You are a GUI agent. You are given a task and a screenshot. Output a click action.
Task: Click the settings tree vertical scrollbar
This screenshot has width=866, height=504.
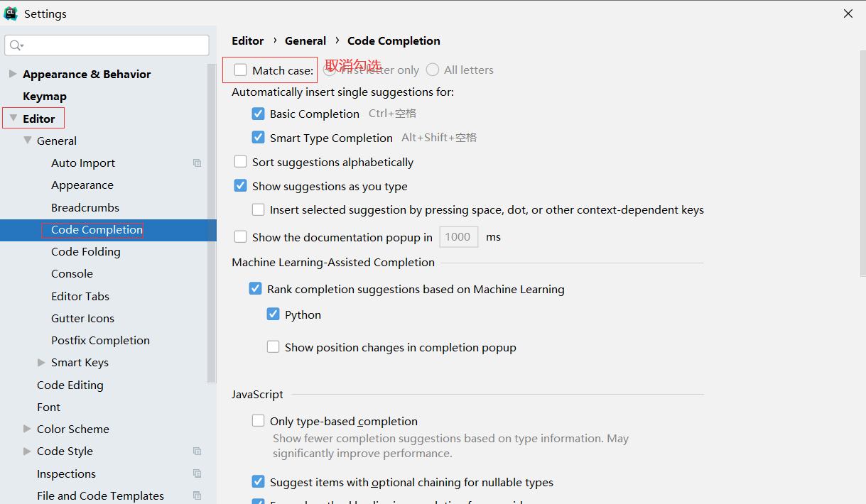coord(211,213)
